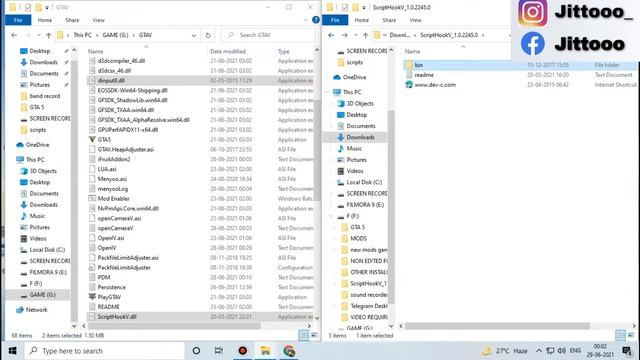Screen dimensions: 640x360
Task: Go up one folder in GTAV window
Action: click(49, 35)
